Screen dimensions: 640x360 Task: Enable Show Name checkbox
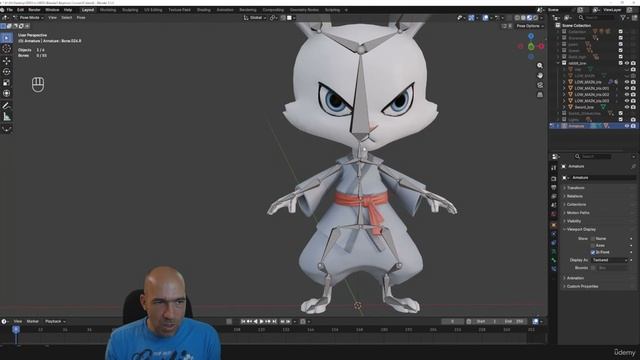pyautogui.click(x=593, y=239)
